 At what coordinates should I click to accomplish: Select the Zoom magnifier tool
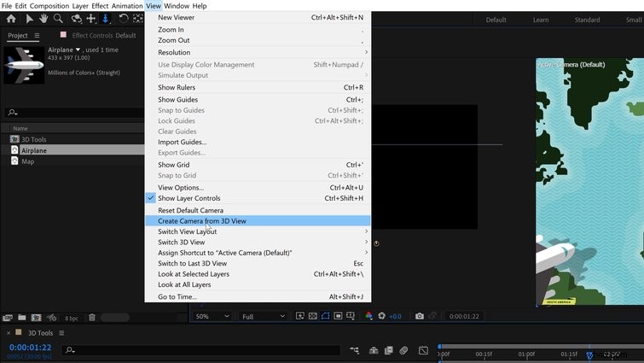[58, 19]
